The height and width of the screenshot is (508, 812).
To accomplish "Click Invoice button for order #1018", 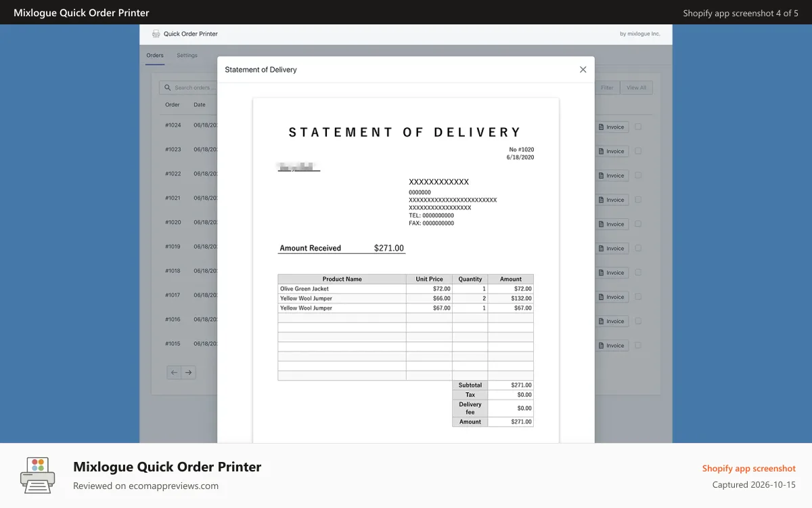I will point(612,272).
